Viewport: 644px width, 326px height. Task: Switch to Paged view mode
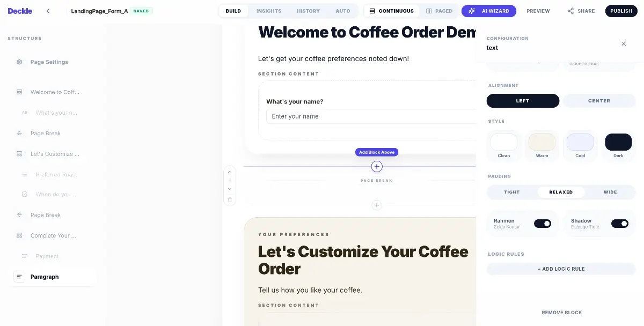439,11
